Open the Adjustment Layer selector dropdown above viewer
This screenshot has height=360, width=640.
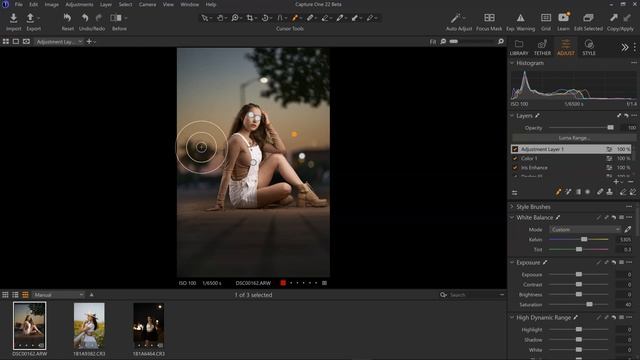59,42
